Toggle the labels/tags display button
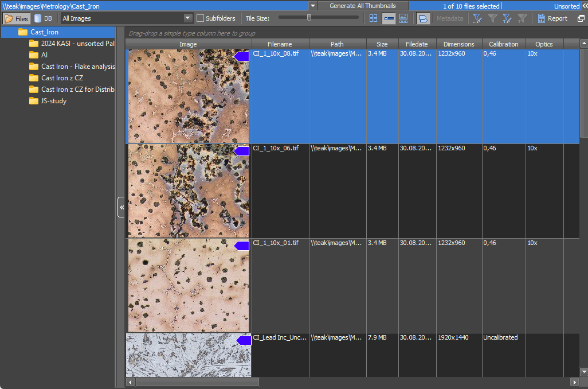Screen dimensions: 588x389 click(422, 18)
